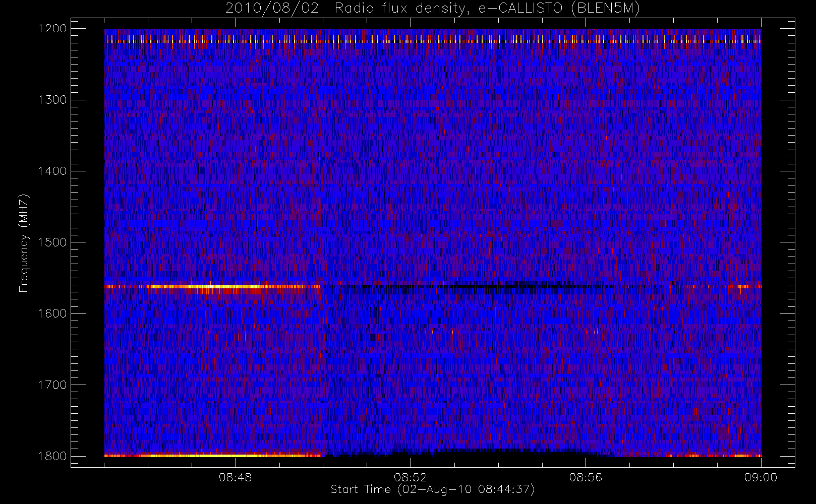Click the Frequency (MHZ) axis title
816x504 pixels.
pos(24,243)
